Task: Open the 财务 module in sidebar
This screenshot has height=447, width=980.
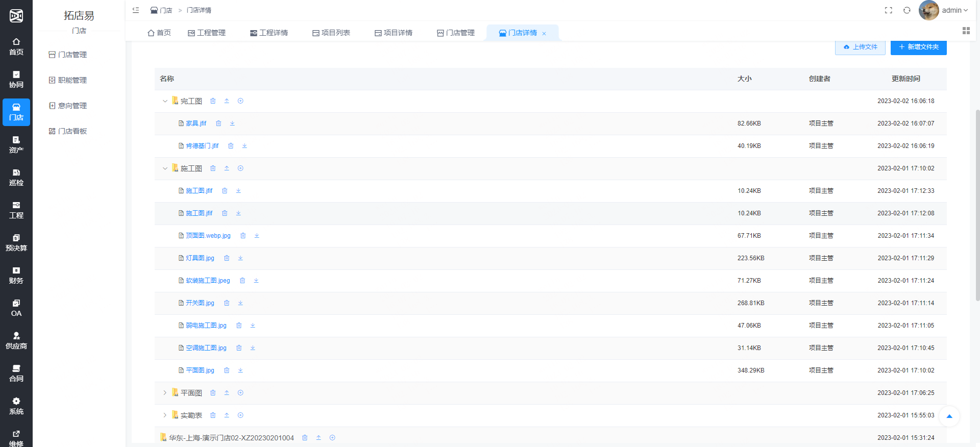Action: click(x=16, y=276)
